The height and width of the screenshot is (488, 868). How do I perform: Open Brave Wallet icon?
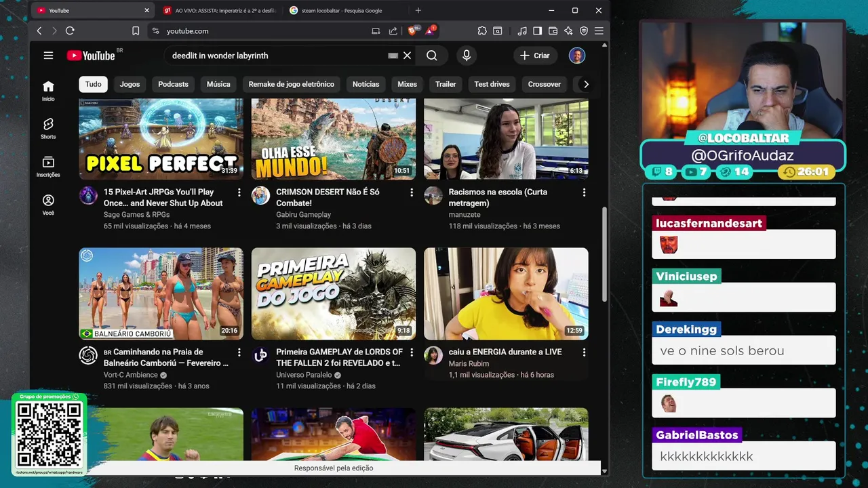click(553, 30)
